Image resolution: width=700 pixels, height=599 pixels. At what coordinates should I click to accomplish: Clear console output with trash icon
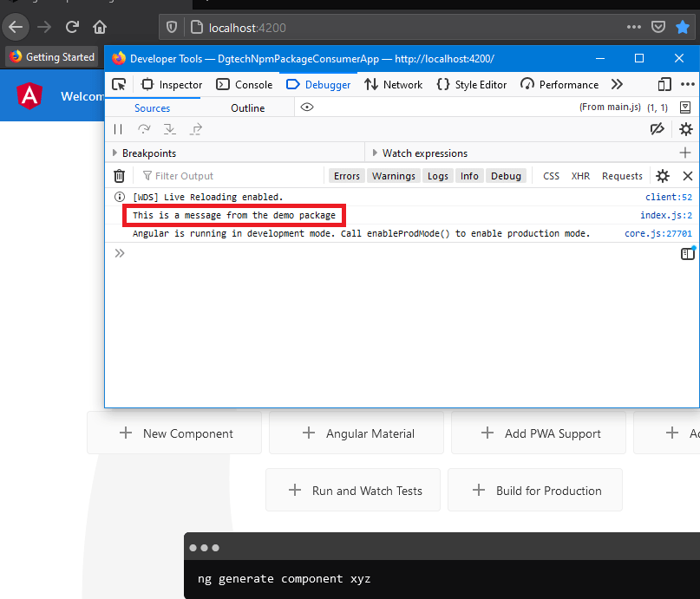pyautogui.click(x=120, y=176)
